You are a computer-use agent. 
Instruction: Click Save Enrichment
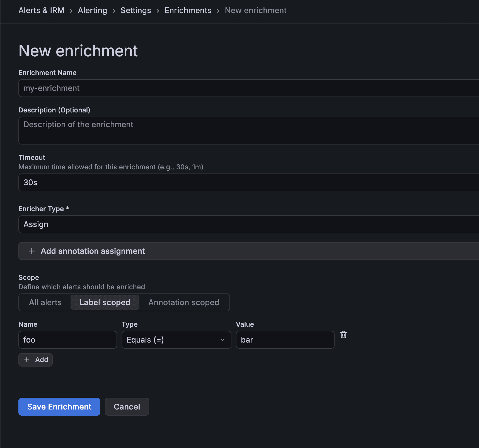pos(59,406)
